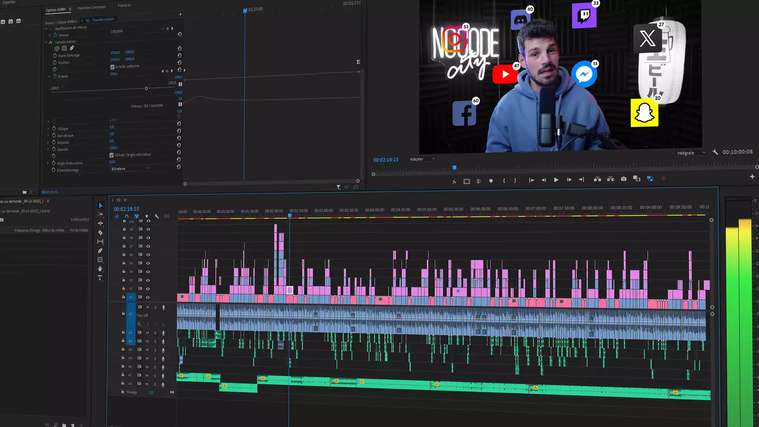The image size is (759, 427).
Task: Toggle linked selection in timeline header
Action: click(x=137, y=216)
